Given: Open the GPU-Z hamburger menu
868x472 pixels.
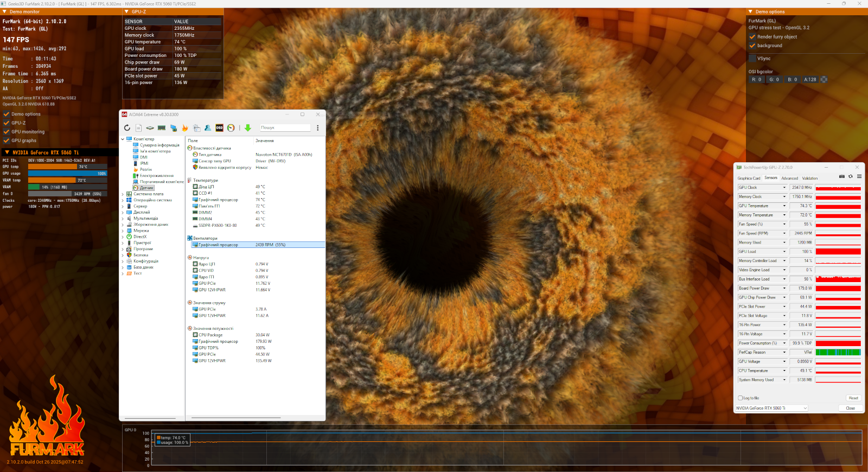Looking at the screenshot, I should 859,176.
